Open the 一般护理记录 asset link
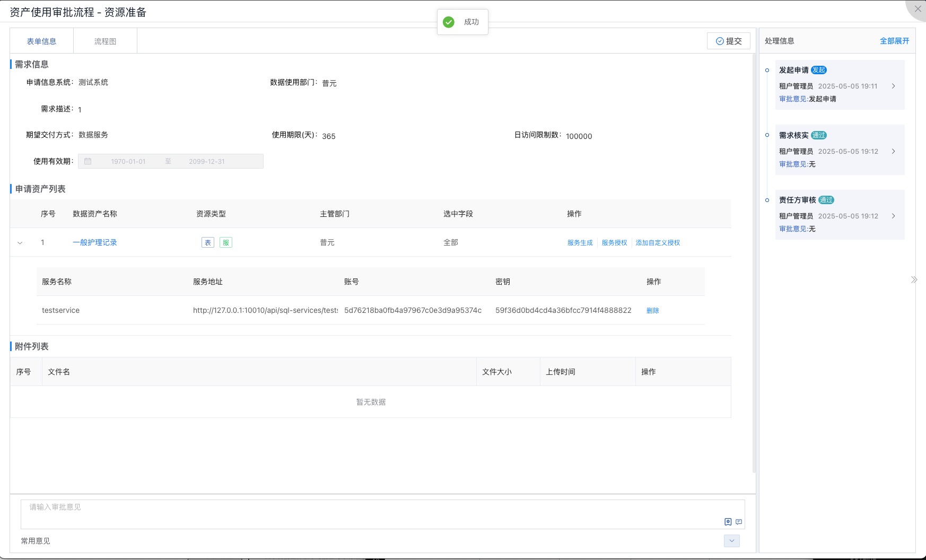The width and height of the screenshot is (926, 560). point(95,242)
